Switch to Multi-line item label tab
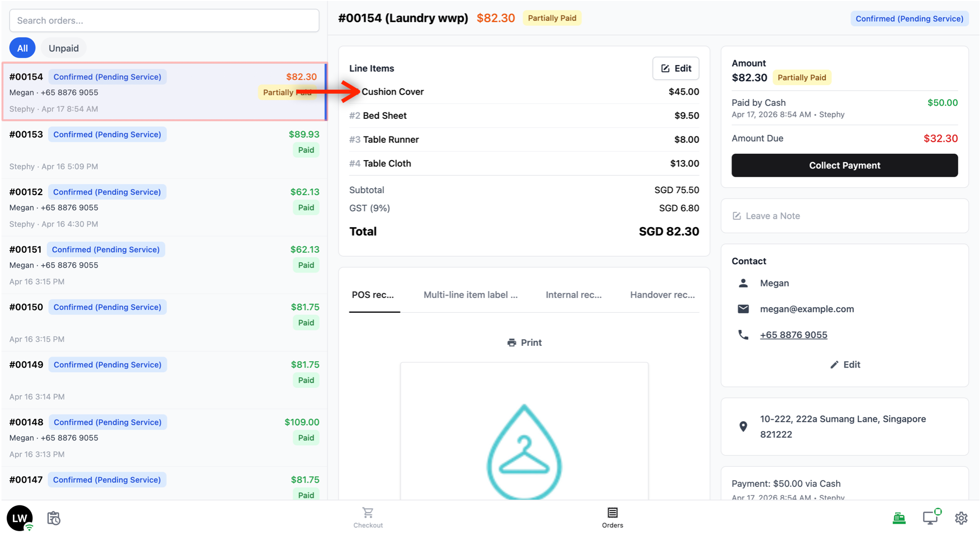The height and width of the screenshot is (537, 980). pos(470,295)
